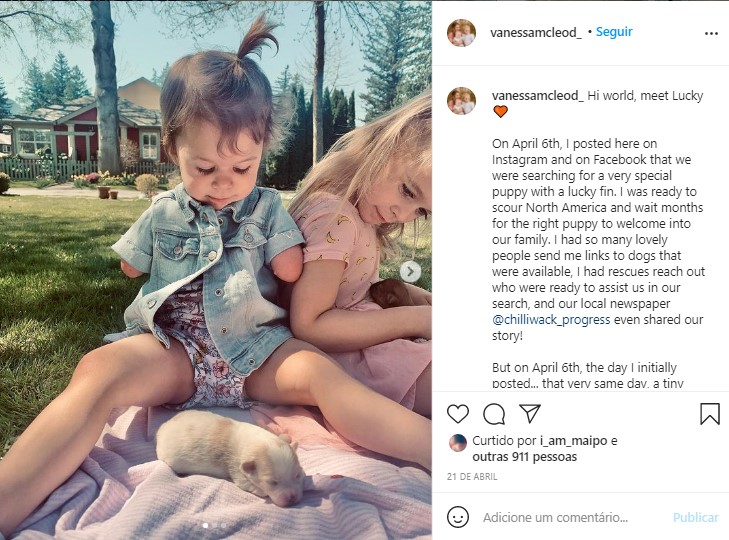729x540 pixels.
Task: Open the header vanessamcleod_ profile picture
Action: 461,33
